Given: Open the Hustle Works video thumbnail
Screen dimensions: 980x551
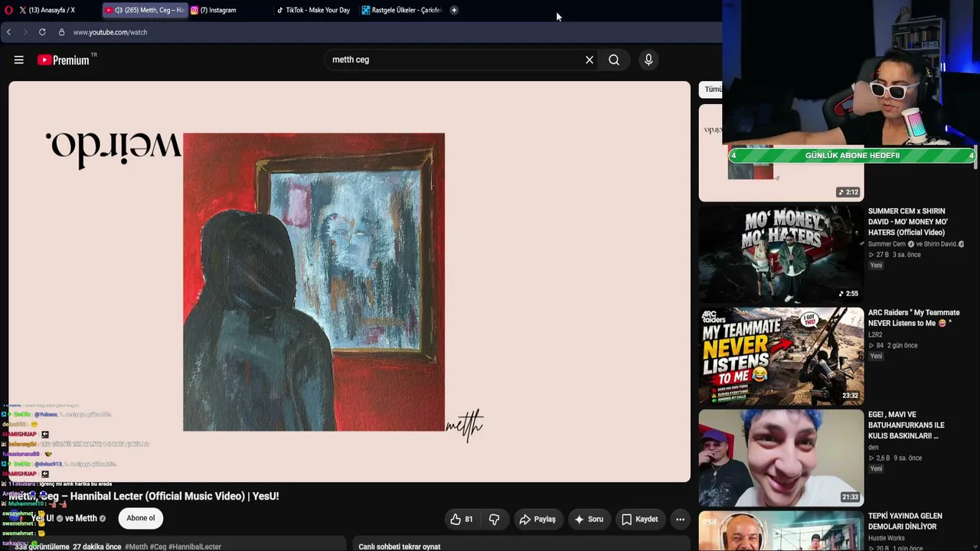Looking at the screenshot, I should [781, 531].
